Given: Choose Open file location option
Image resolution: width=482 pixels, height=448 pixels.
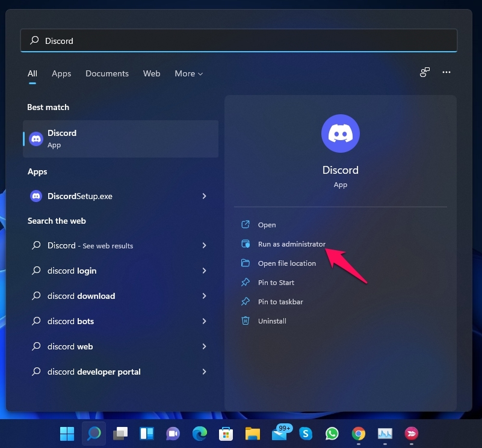Looking at the screenshot, I should click(286, 263).
